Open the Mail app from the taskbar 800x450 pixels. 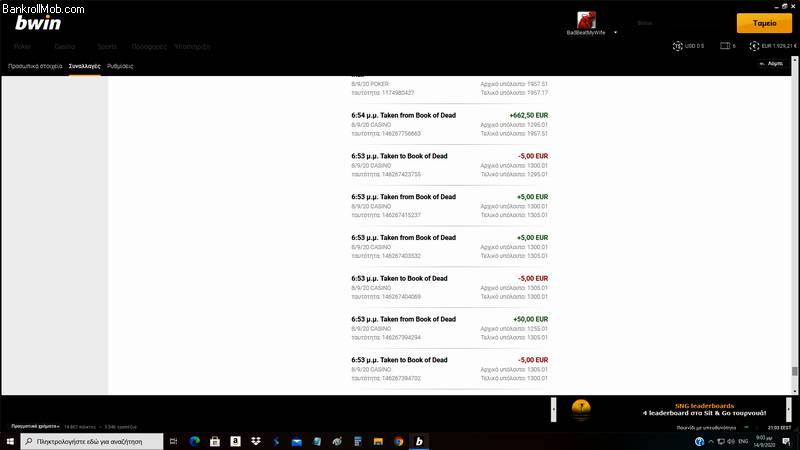(x=296, y=441)
